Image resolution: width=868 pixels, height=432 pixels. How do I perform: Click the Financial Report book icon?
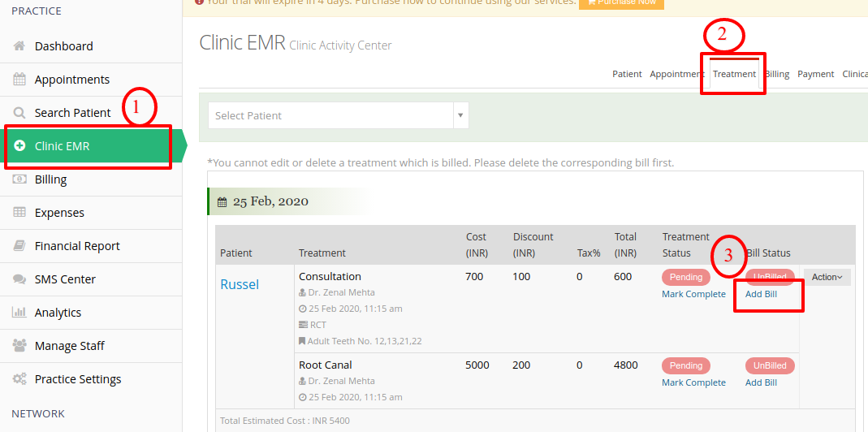pos(19,245)
